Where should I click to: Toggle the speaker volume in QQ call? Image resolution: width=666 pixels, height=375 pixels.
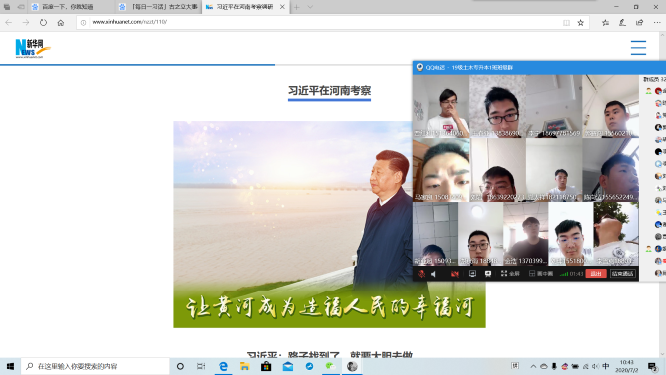(434, 274)
